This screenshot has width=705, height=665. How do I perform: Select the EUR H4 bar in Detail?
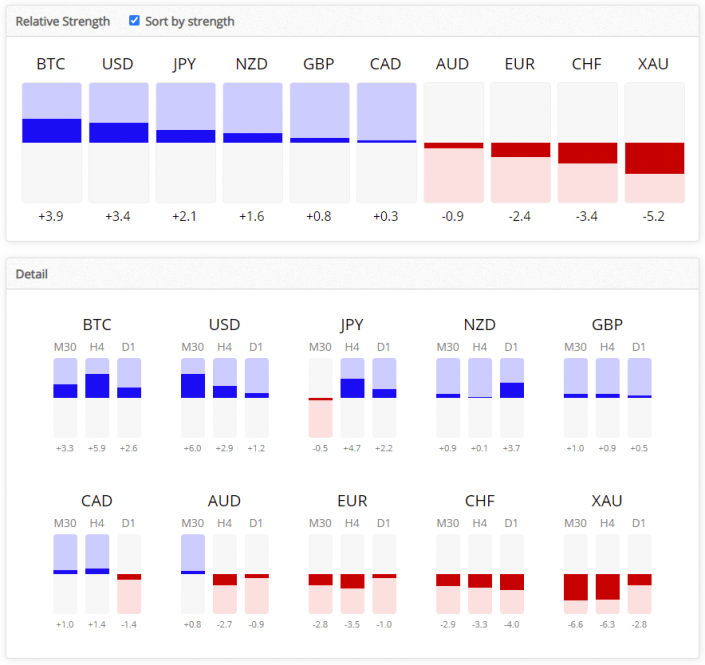352,574
